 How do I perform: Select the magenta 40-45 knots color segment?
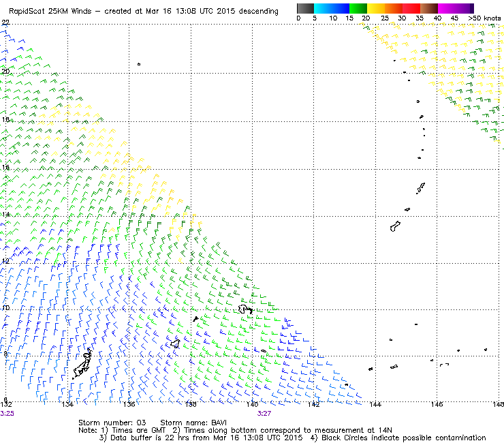click(447, 8)
